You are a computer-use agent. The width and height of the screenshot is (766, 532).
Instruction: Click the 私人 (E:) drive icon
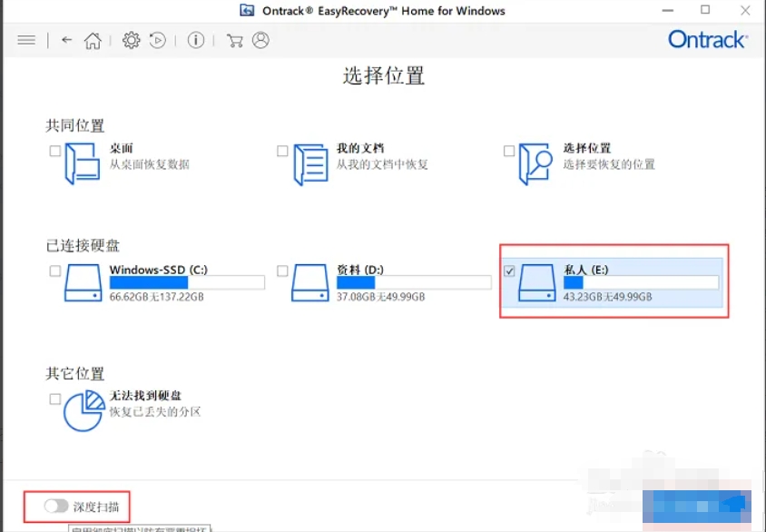point(537,283)
